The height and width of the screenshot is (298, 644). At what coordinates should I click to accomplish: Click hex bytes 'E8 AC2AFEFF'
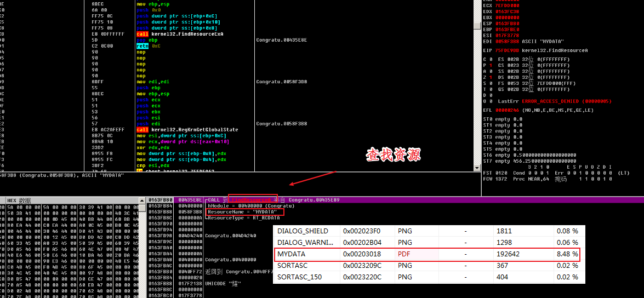108,130
